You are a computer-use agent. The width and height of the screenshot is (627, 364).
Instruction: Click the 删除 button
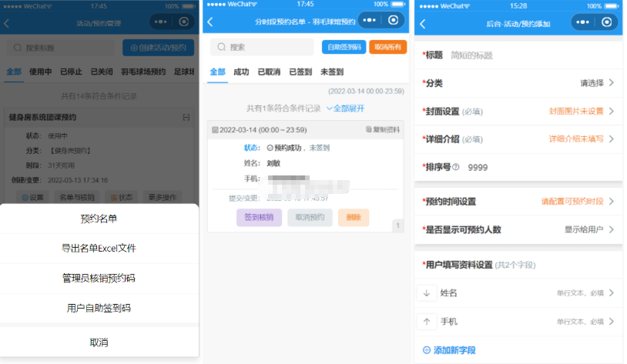click(x=354, y=217)
